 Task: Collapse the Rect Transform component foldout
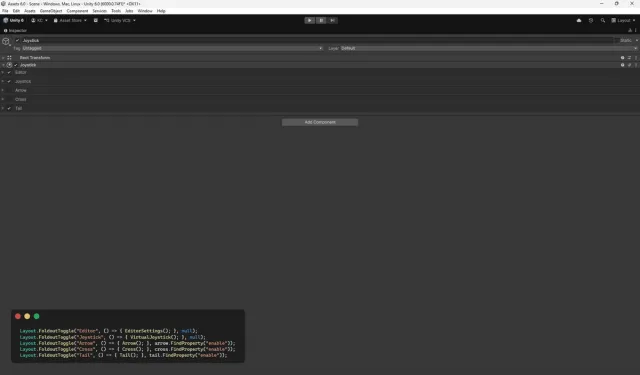pos(3,58)
